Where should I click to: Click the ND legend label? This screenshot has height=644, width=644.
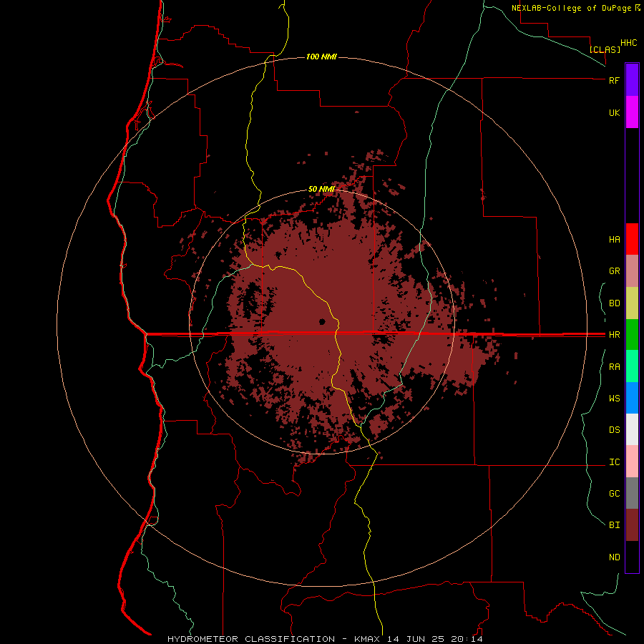[x=614, y=557]
